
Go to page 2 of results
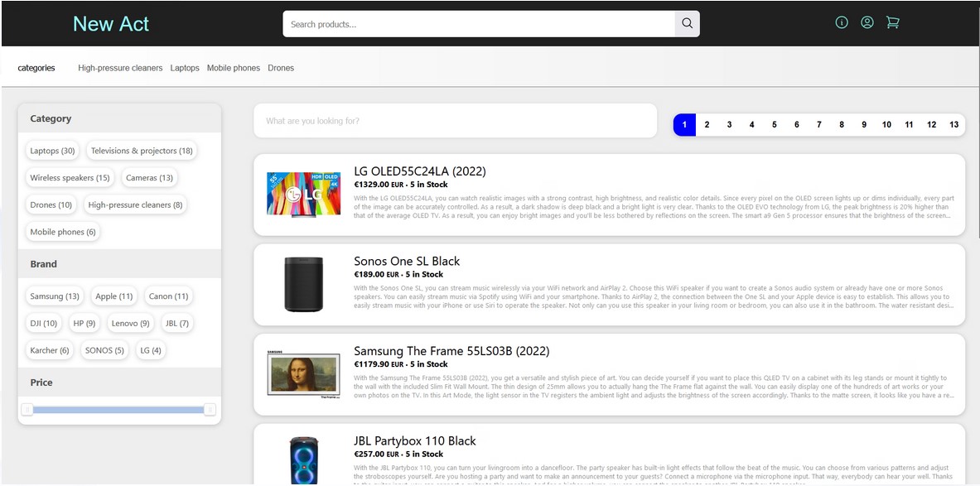(x=707, y=125)
